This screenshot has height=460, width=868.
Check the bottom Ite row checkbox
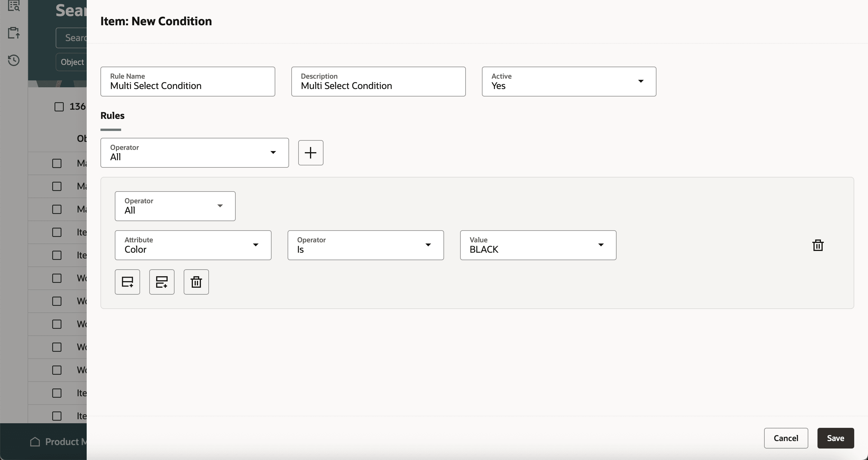click(x=57, y=416)
